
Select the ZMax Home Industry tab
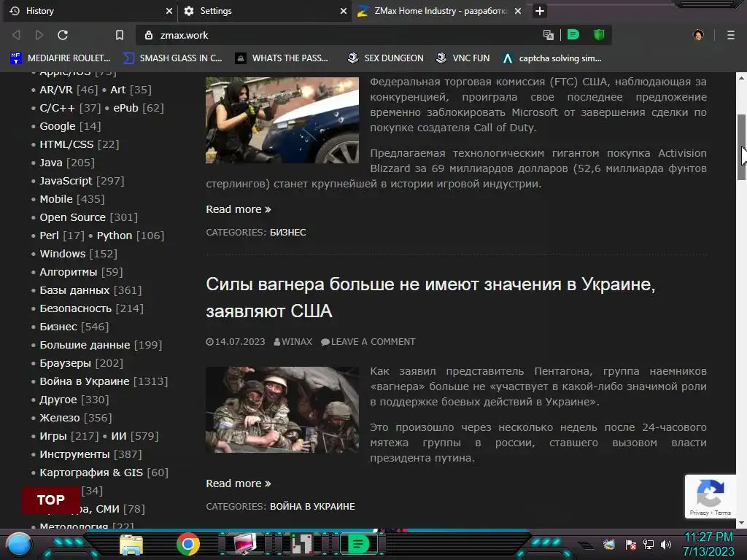[x=438, y=11]
